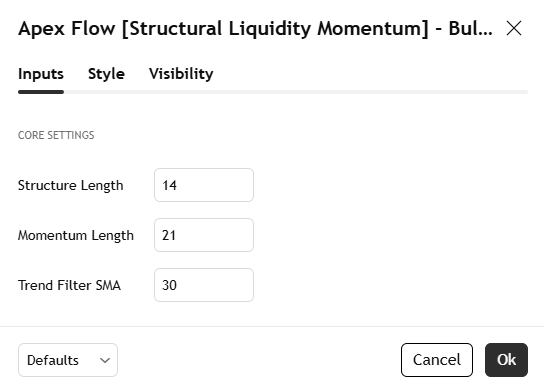Image resolution: width=544 pixels, height=392 pixels.
Task: Select the Inputs tab
Action: click(x=41, y=74)
